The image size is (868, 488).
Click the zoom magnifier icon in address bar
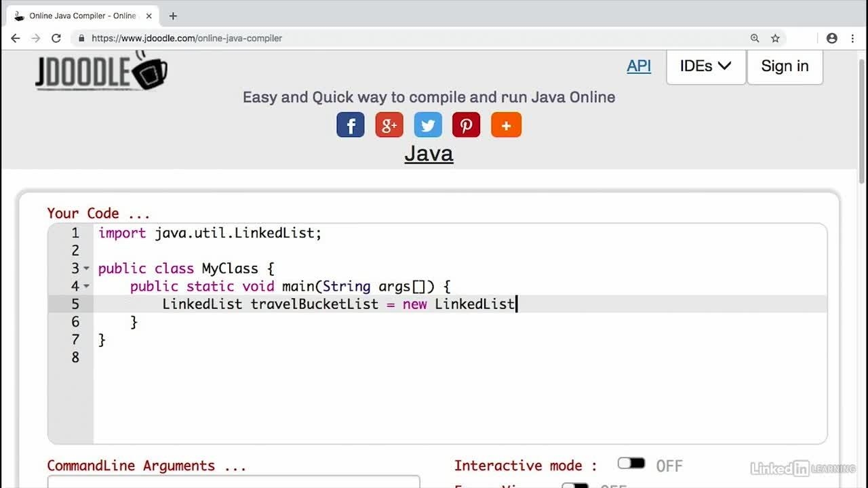coord(755,39)
